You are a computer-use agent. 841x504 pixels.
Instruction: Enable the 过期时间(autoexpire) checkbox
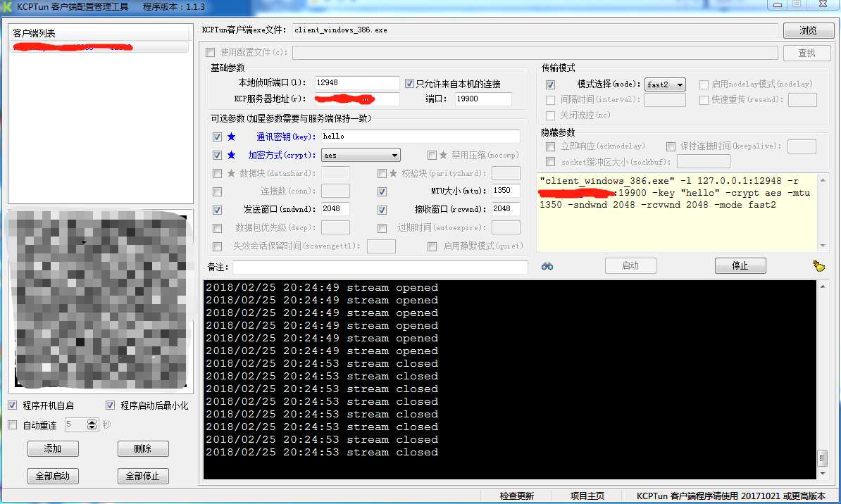382,228
